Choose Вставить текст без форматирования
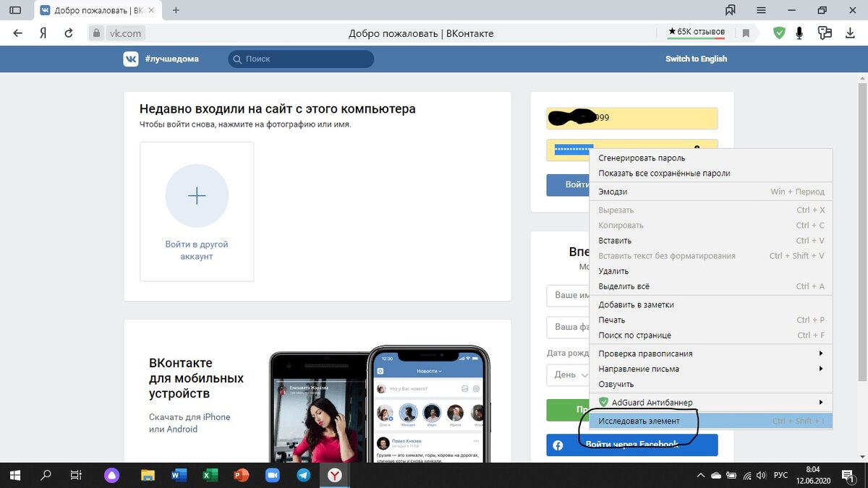868x488 pixels. click(711, 255)
